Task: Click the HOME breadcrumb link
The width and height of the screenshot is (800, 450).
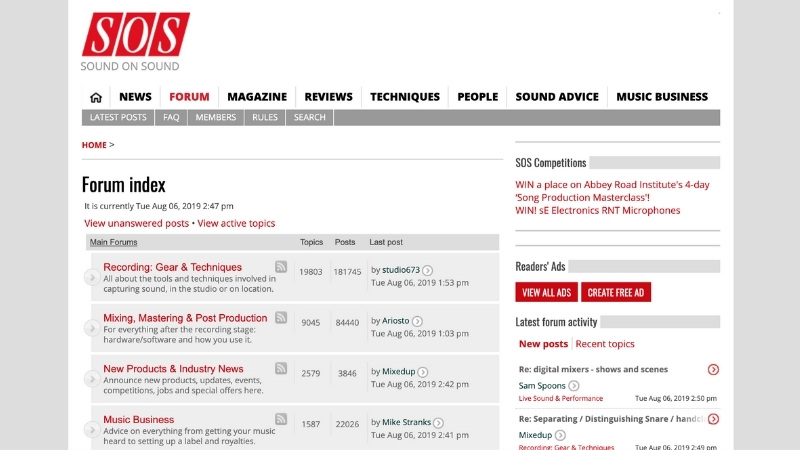Action: click(x=94, y=145)
